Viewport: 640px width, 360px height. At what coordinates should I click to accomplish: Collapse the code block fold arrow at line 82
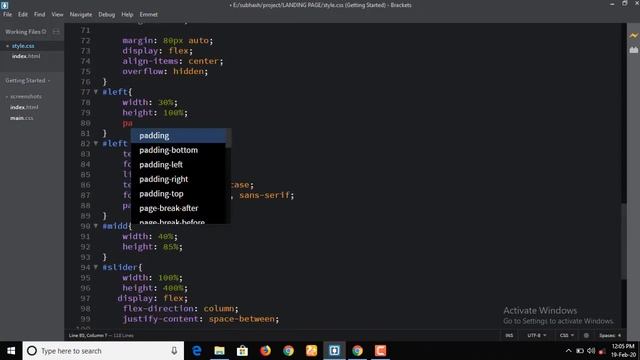tap(96, 143)
